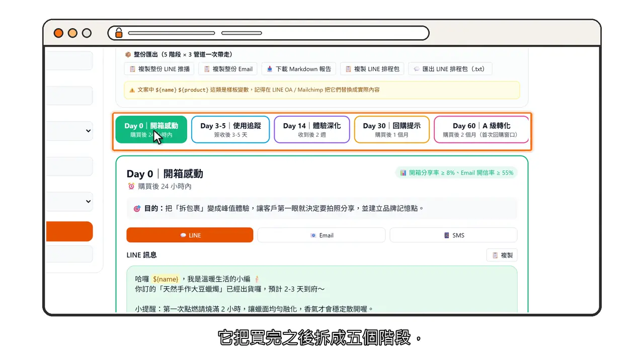Click 複製整份 Email button

228,69
